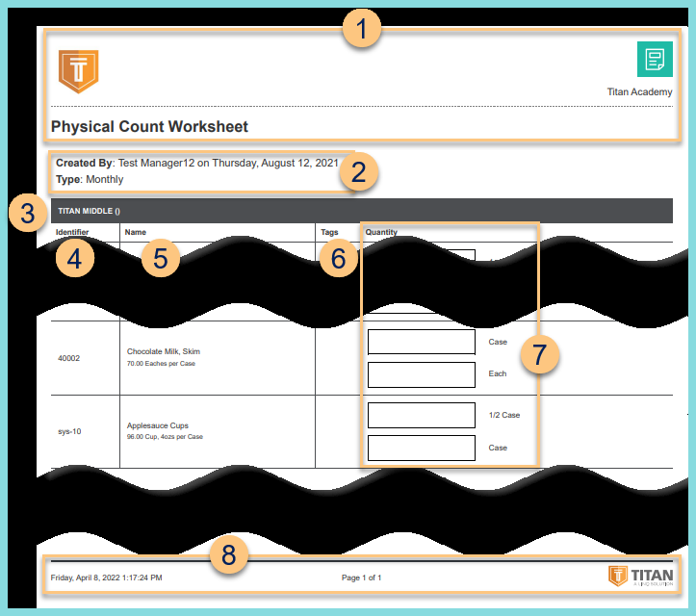Click the 1/2 Case quantity box for Applesauce Cups
696x616 pixels.
(x=422, y=416)
